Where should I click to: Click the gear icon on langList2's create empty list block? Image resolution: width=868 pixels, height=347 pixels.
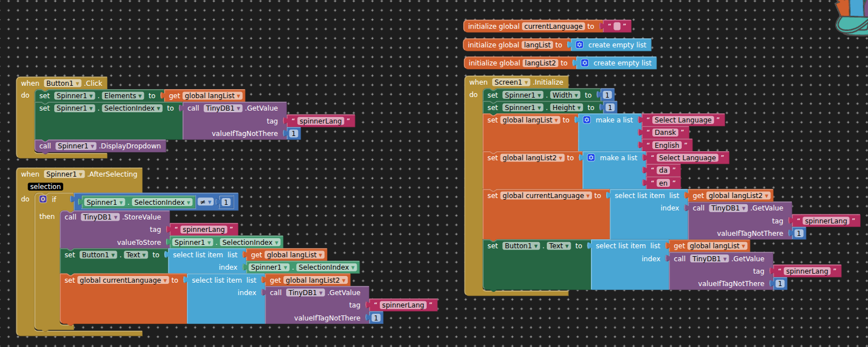[584, 63]
